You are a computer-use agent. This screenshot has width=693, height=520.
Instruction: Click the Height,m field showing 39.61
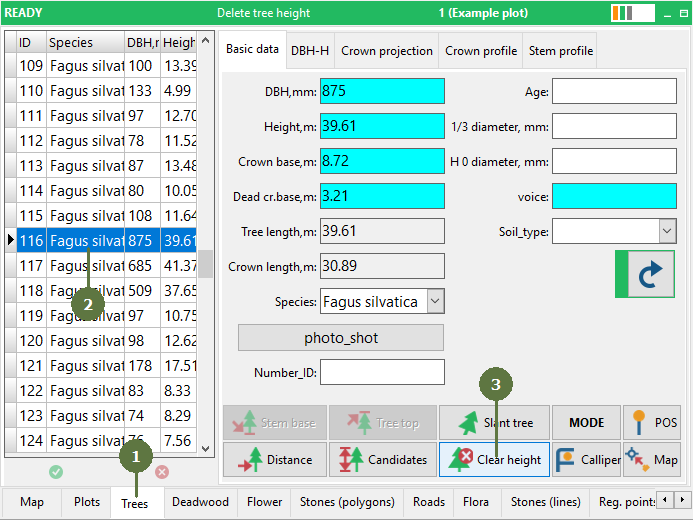382,126
